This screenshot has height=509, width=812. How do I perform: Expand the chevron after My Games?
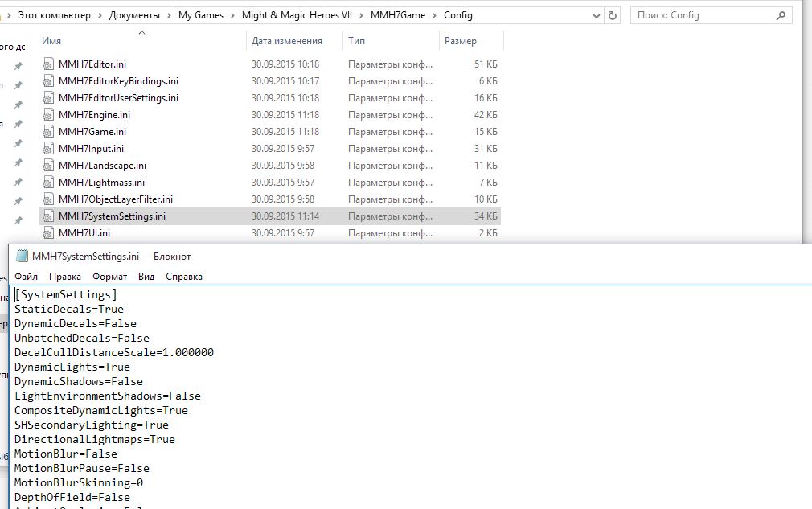[x=232, y=15]
